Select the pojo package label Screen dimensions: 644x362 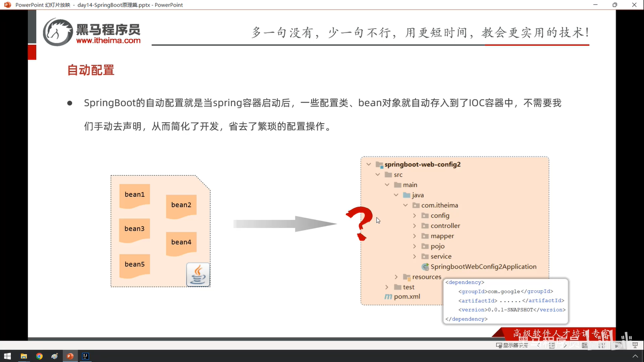pos(438,246)
